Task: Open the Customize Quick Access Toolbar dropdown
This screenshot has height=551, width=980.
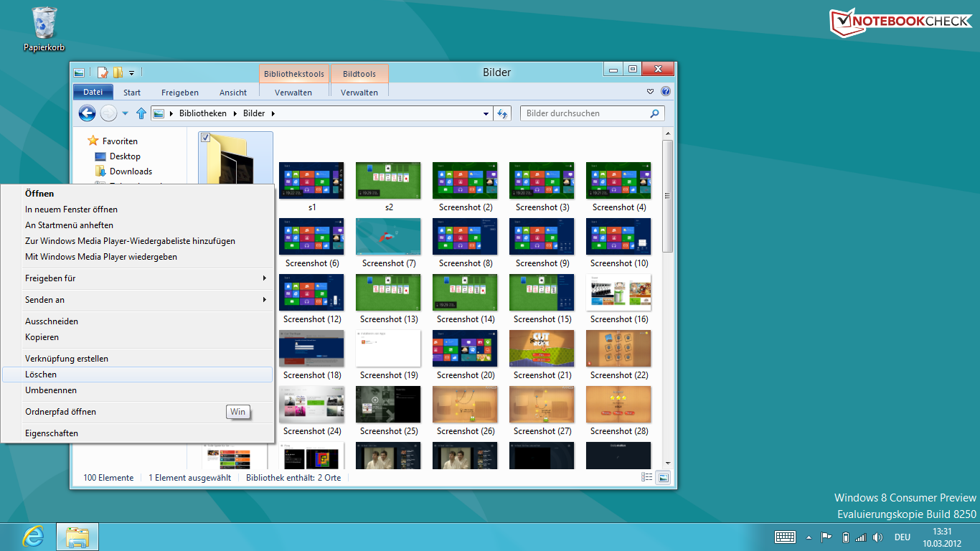Action: [131, 72]
